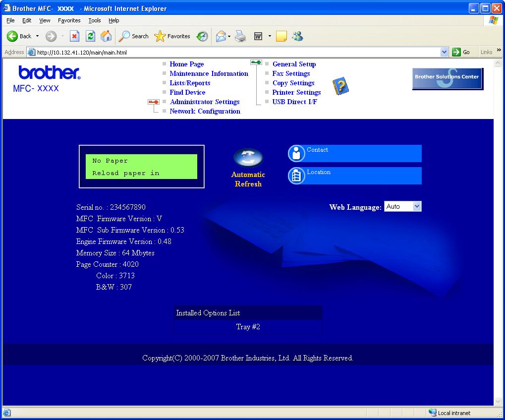Click the Contact field
The height and width of the screenshot is (420, 505).
(x=363, y=153)
